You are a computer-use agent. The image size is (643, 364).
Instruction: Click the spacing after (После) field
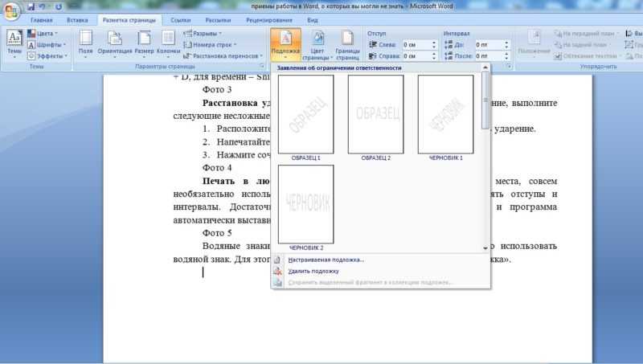point(489,55)
